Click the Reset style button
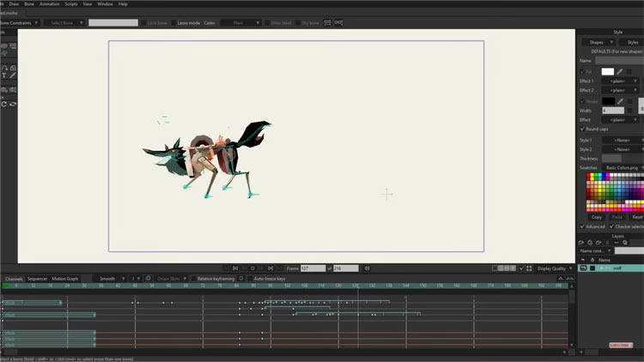644x362 pixels. 636,217
